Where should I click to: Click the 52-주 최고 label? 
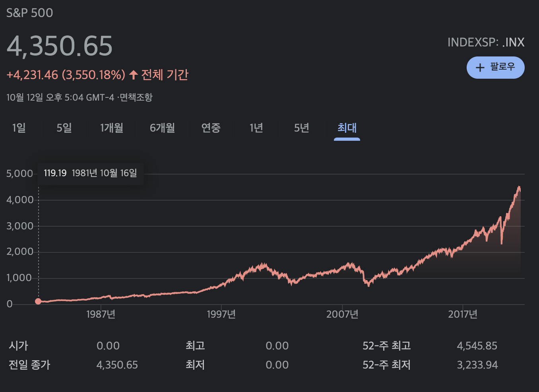pos(386,346)
